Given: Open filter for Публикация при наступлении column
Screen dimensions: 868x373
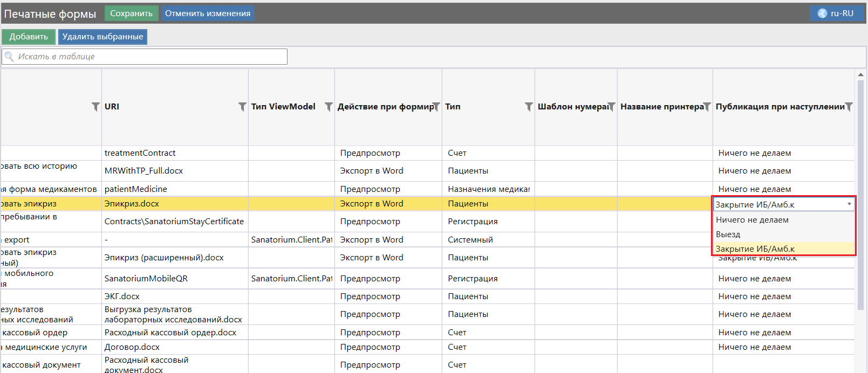Looking at the screenshot, I should [x=849, y=107].
